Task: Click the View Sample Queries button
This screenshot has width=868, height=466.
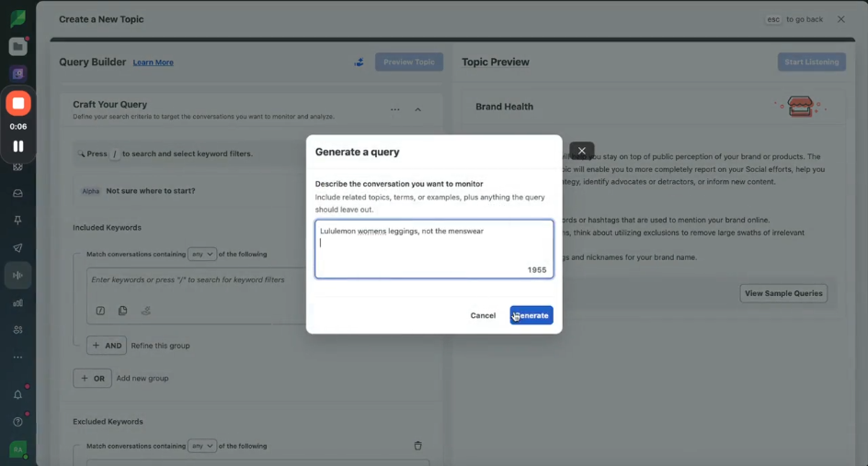Action: click(x=783, y=293)
